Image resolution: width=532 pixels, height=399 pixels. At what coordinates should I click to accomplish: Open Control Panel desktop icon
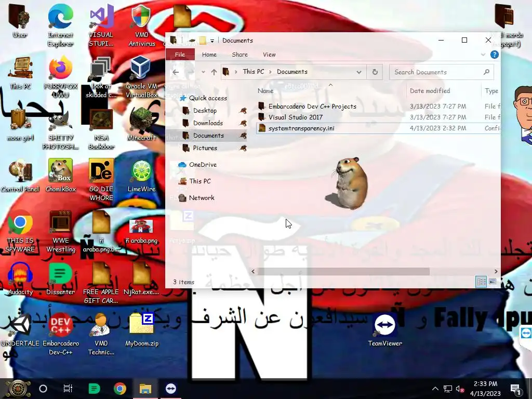coord(20,176)
